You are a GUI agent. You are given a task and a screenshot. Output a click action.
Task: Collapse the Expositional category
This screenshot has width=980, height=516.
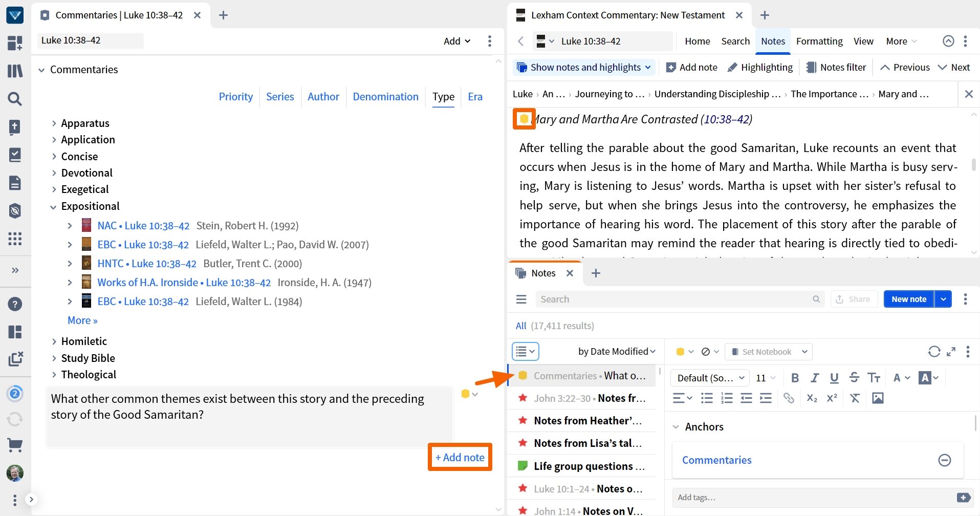click(53, 206)
